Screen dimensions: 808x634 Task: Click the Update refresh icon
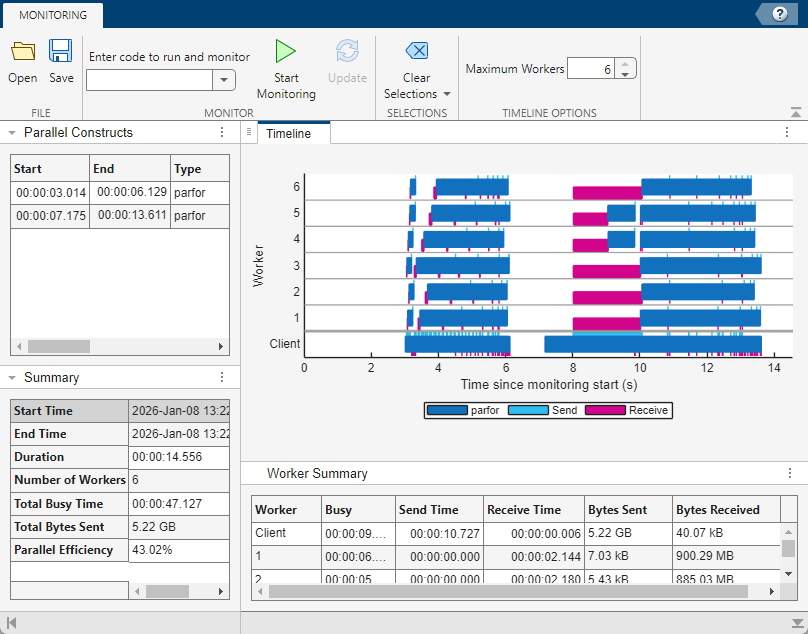coord(347,52)
